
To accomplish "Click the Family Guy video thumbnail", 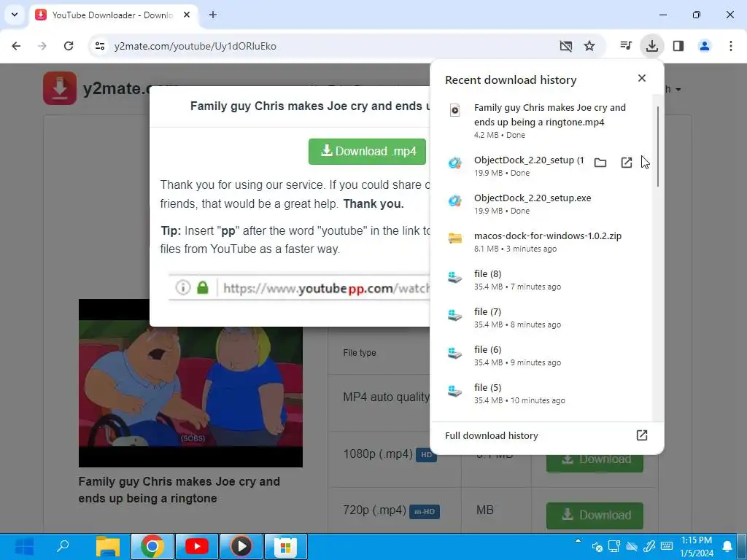I will [190, 383].
